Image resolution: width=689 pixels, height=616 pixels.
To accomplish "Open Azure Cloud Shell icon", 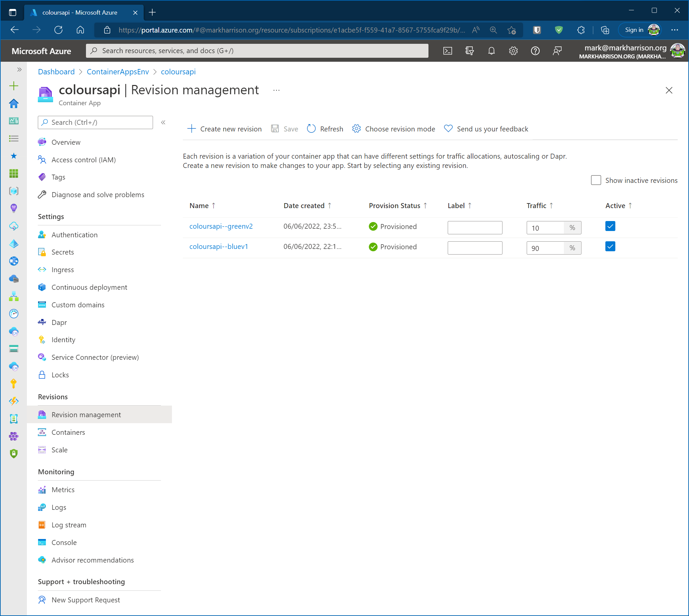I will click(447, 51).
